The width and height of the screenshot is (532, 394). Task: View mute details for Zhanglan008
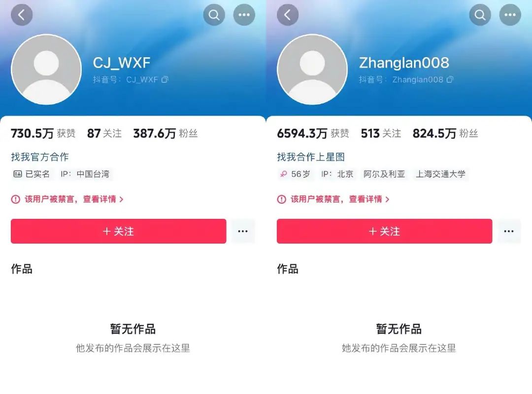(333, 199)
